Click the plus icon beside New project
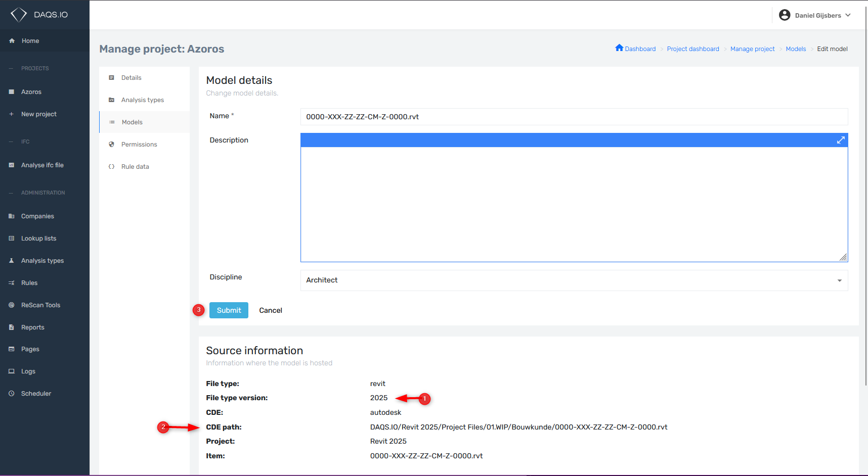Viewport: 868px width, 476px height. coord(11,114)
